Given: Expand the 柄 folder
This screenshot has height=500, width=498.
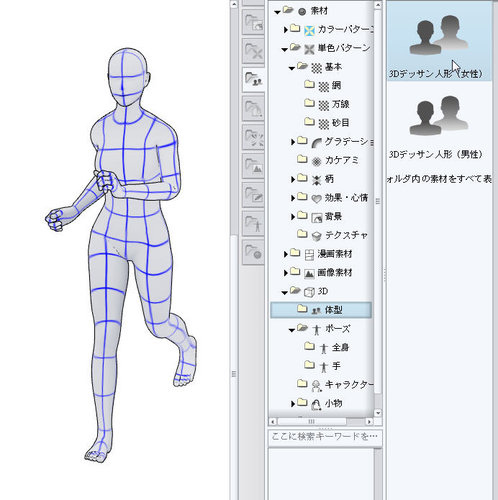Looking at the screenshot, I should [x=293, y=179].
